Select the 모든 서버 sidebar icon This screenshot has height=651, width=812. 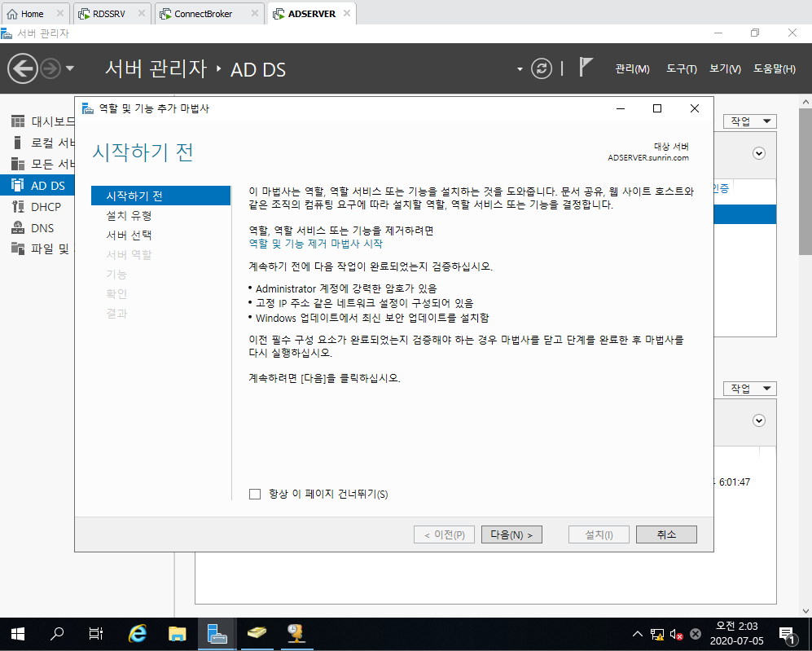click(x=18, y=164)
